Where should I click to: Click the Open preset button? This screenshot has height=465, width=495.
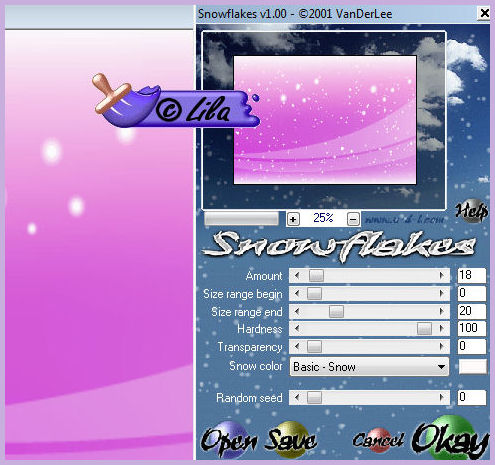coord(229,439)
